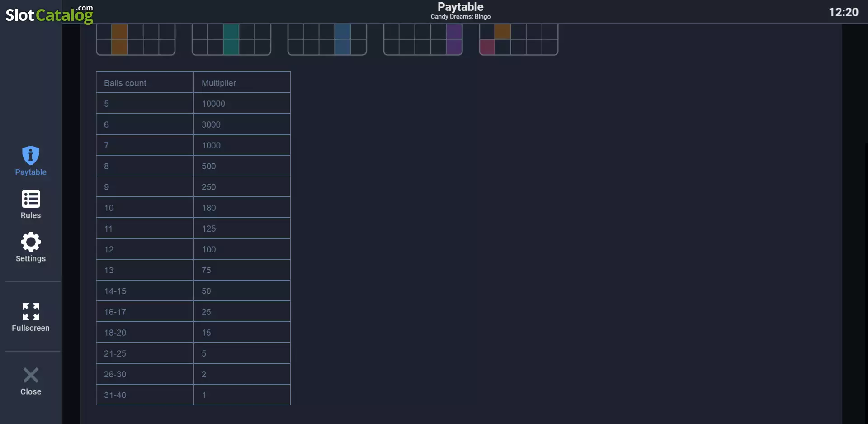Click the 14-15 balls count cell

click(x=145, y=291)
